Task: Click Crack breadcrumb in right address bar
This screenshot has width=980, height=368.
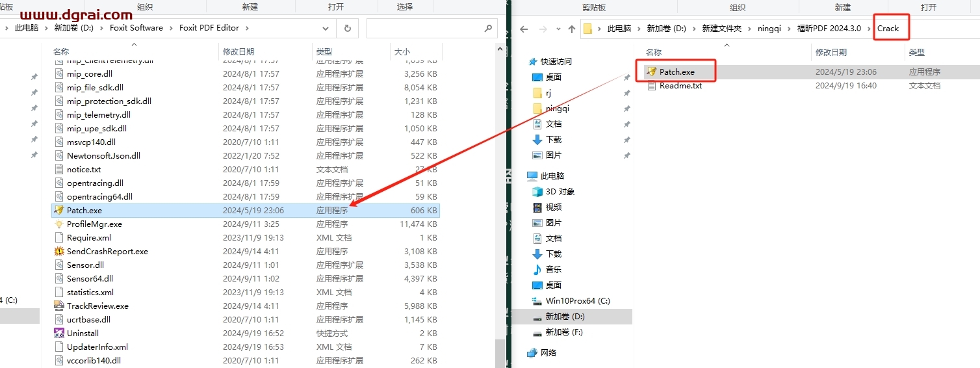Action: point(888,29)
